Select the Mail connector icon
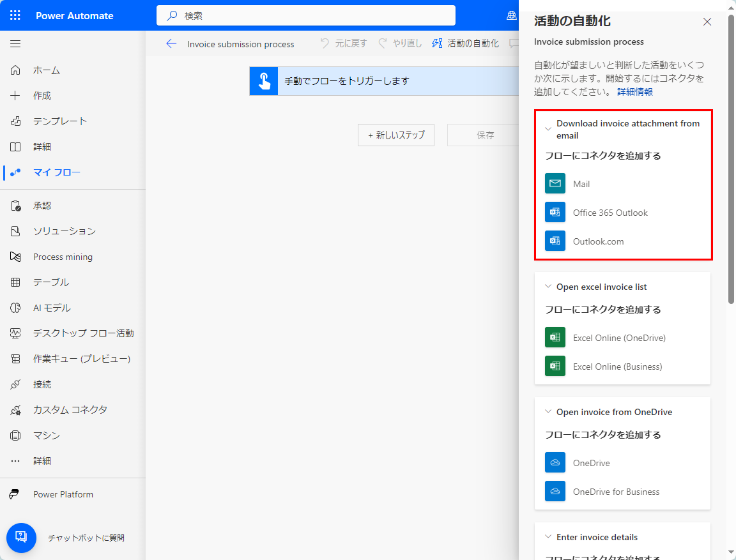736x560 pixels. pyautogui.click(x=555, y=183)
